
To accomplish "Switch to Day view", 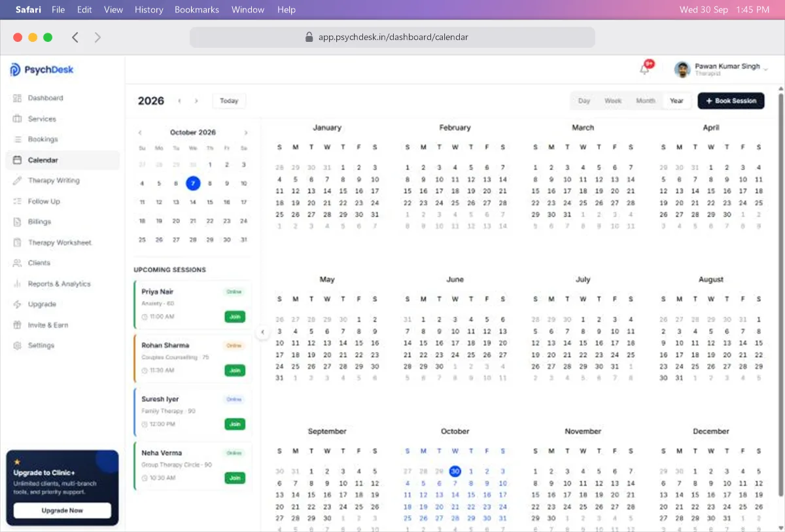I will (x=584, y=101).
